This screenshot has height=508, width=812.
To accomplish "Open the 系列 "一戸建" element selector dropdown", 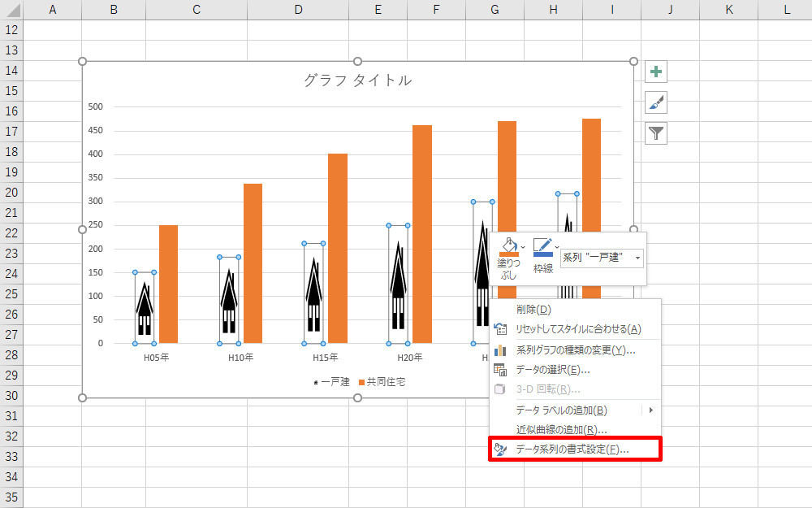I will tap(603, 258).
